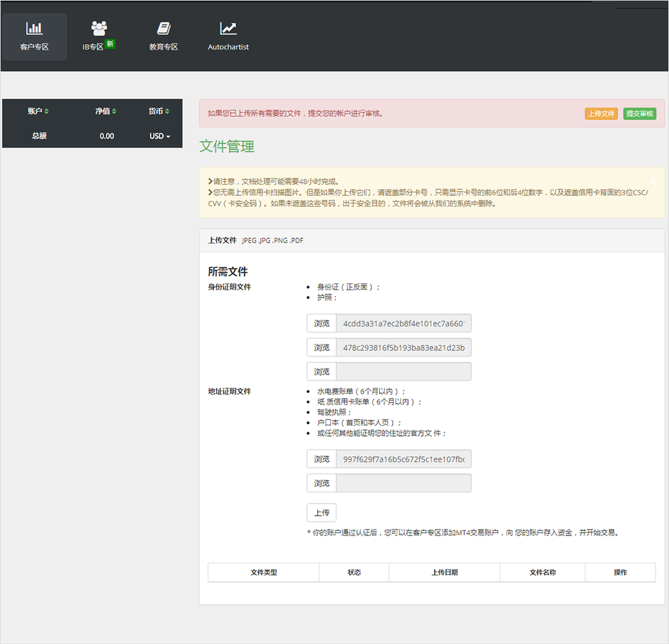Open the 客户专区 bar chart icon
Screen dimensions: 669x644
(x=34, y=29)
